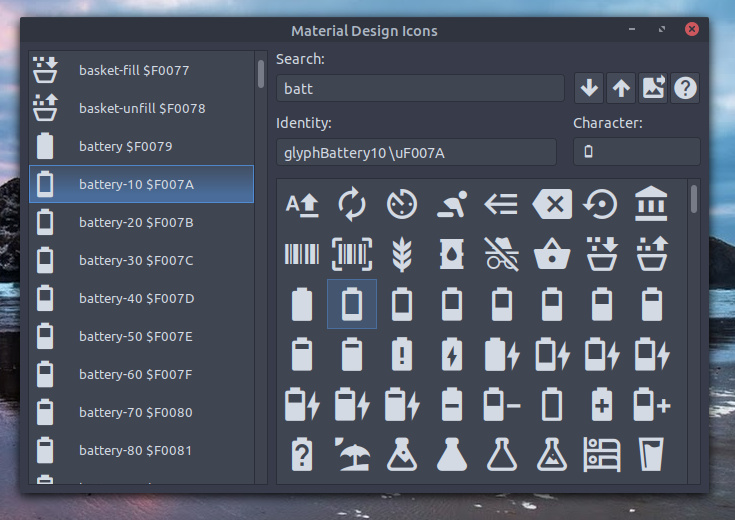Select the avatar timer clock icon
Viewport: 735px width, 520px height.
[x=402, y=204]
